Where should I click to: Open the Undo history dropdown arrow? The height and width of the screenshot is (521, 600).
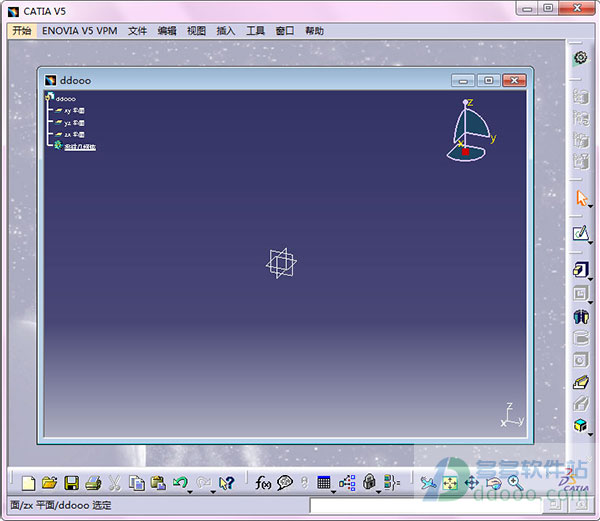click(x=190, y=492)
